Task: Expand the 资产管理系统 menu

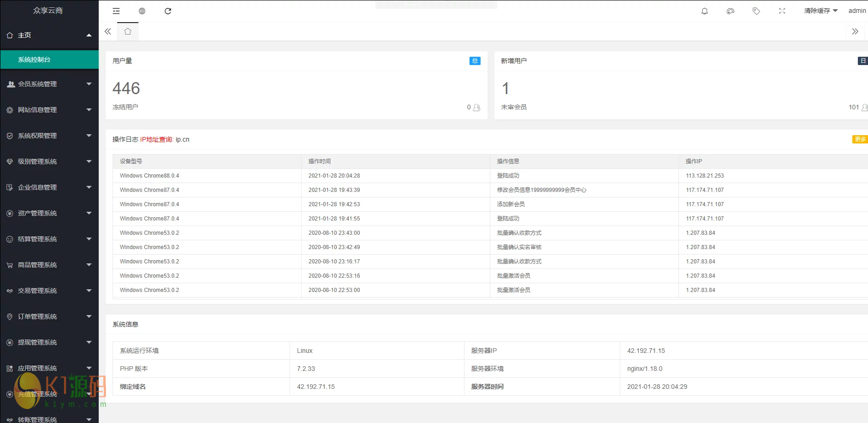Action: pos(49,213)
